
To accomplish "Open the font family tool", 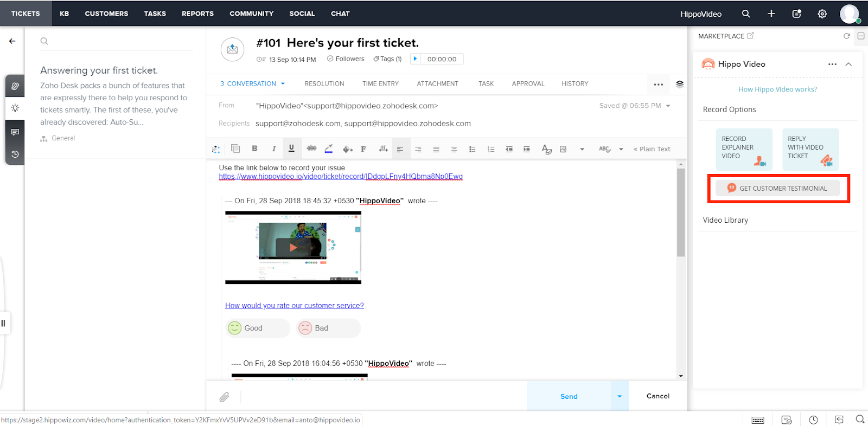I will coord(363,149).
